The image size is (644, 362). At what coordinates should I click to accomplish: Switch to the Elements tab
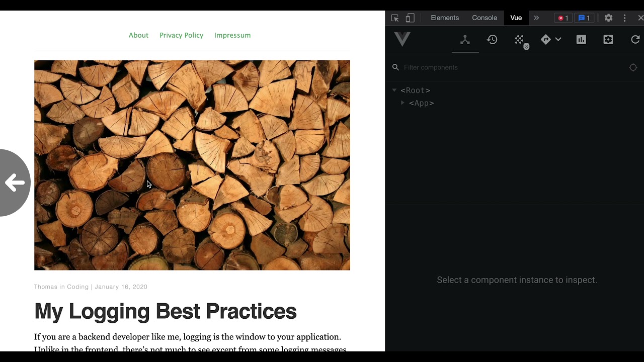pyautogui.click(x=445, y=18)
